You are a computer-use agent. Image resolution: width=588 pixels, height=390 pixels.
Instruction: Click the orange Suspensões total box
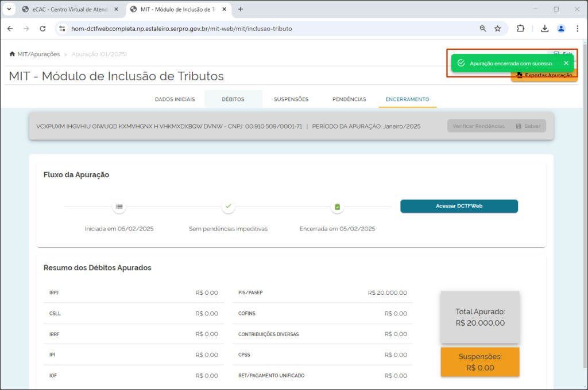click(x=480, y=362)
